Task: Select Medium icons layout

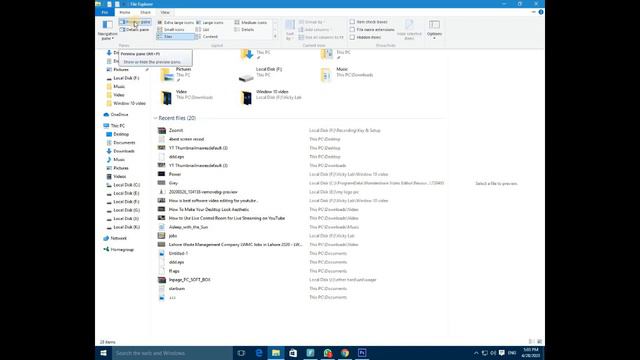Action: coord(251,22)
